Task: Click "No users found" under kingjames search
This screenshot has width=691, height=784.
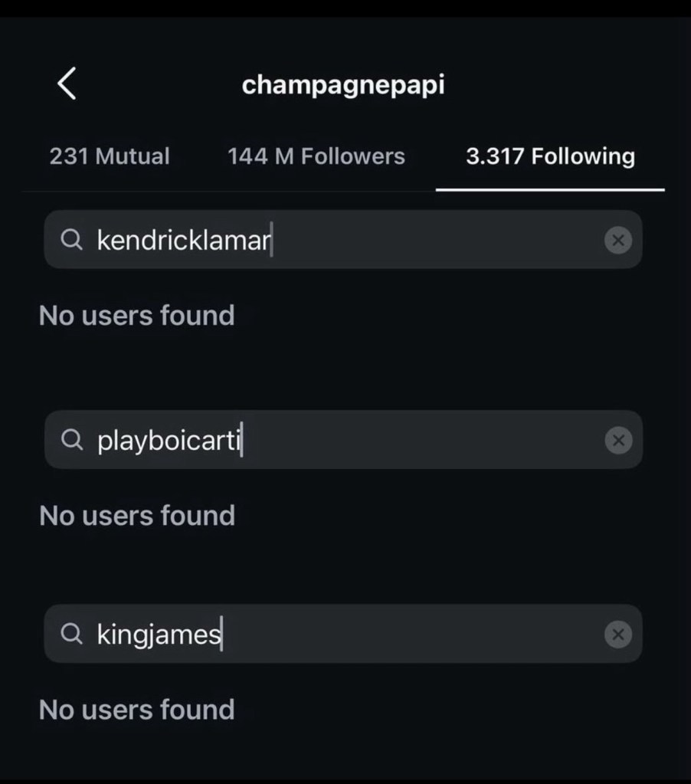Action: click(136, 710)
